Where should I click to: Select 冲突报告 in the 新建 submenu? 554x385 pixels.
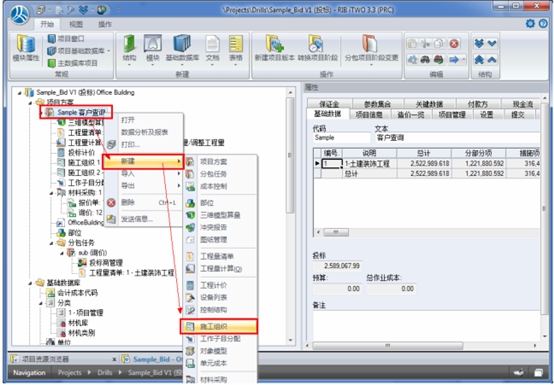pos(220,227)
